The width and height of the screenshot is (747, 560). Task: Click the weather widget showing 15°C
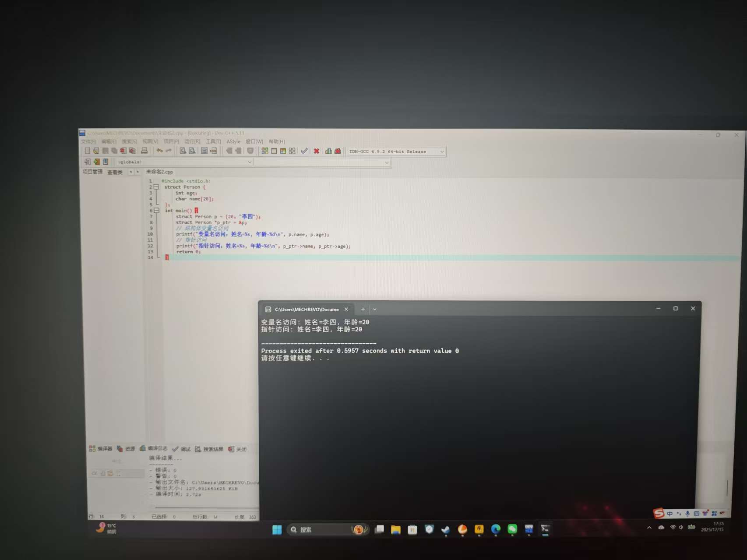point(107,528)
